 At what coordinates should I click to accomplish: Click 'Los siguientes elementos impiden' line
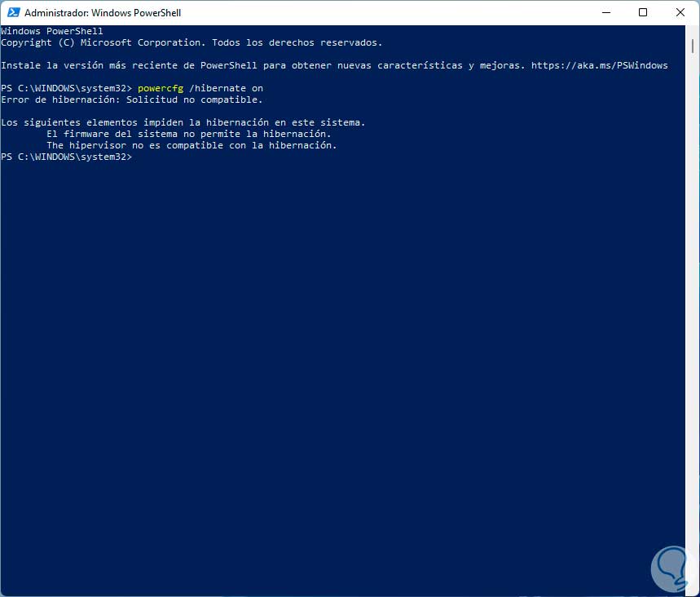(x=183, y=122)
